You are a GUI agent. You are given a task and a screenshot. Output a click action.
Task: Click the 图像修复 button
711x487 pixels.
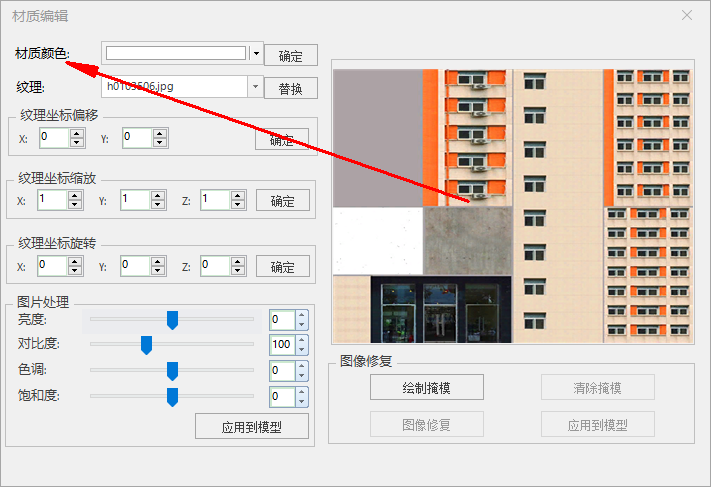(x=427, y=424)
